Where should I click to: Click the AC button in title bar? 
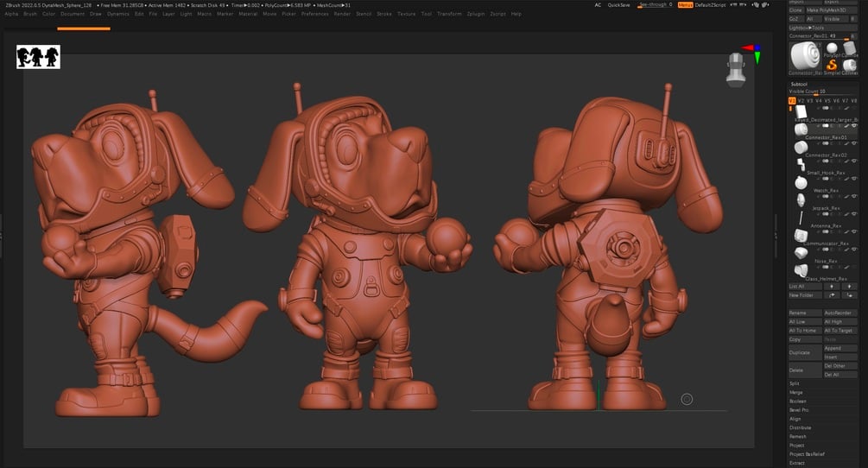598,5
